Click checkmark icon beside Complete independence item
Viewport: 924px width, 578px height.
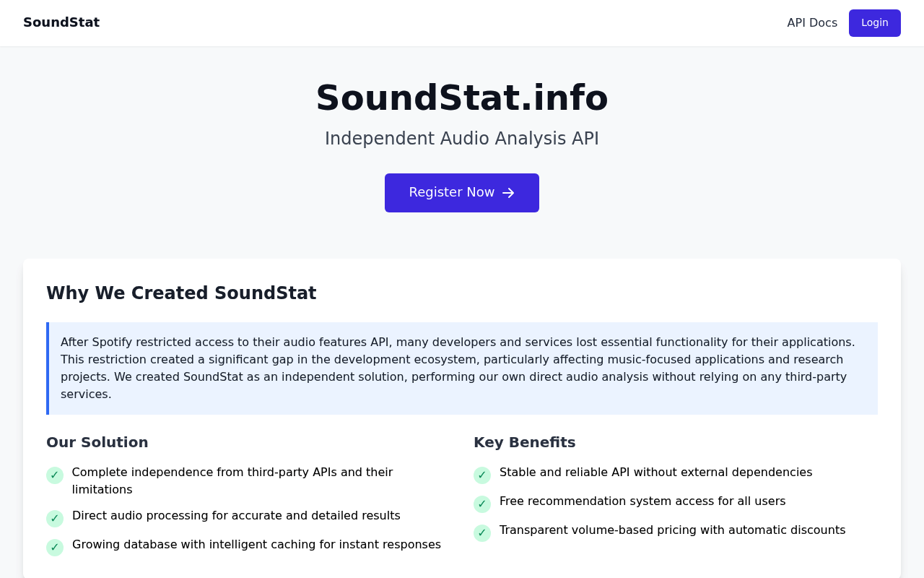[x=55, y=475]
